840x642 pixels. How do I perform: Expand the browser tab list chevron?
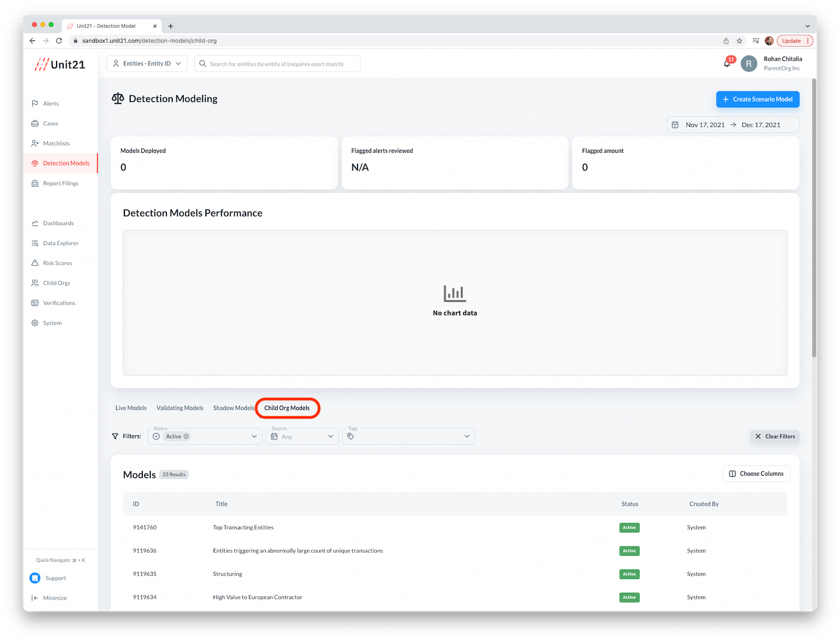coord(807,26)
